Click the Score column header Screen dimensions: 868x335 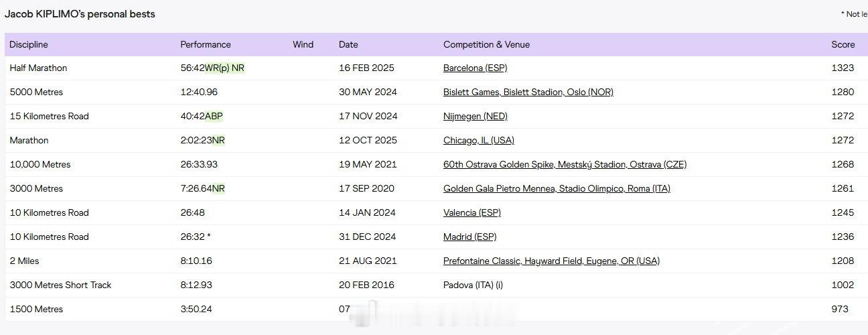pyautogui.click(x=843, y=44)
